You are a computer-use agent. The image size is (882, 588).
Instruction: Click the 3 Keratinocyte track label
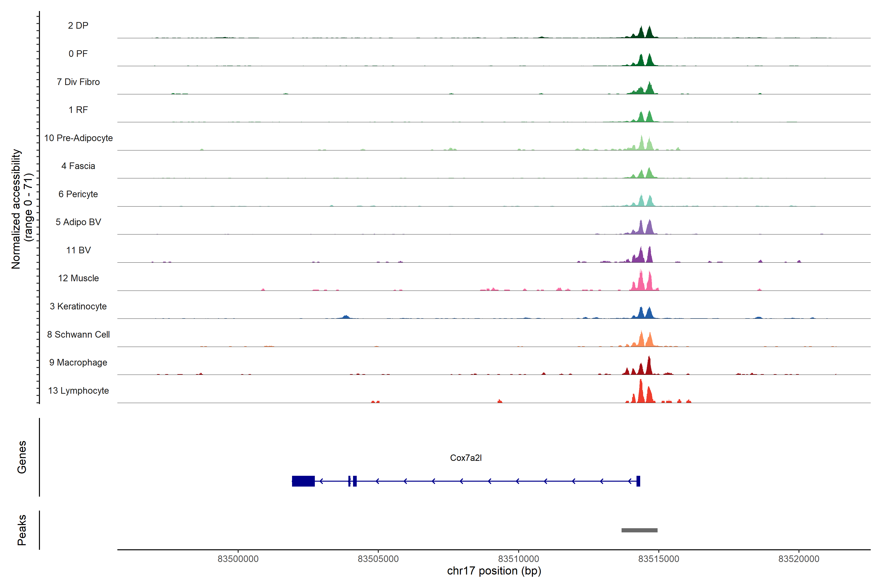coord(78,306)
